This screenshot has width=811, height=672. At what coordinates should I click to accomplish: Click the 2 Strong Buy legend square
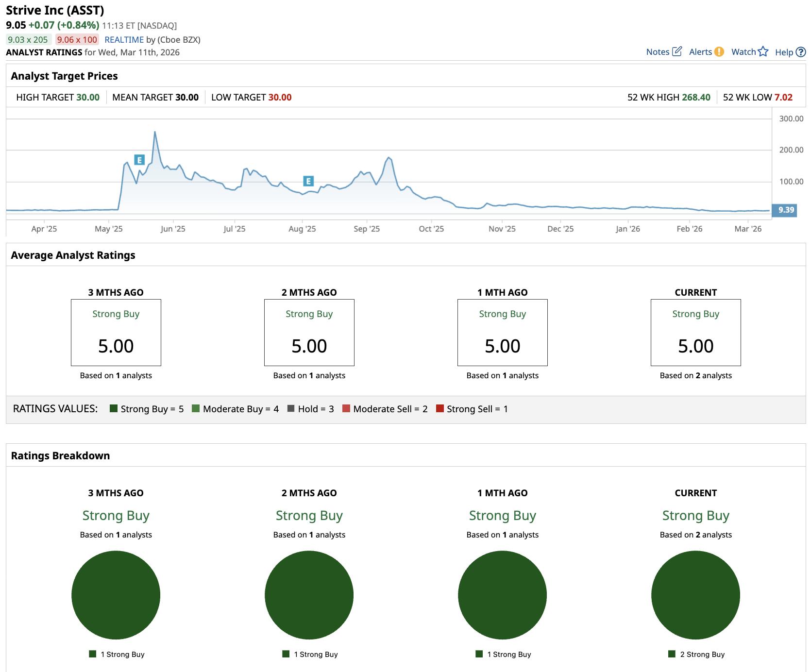(x=672, y=654)
